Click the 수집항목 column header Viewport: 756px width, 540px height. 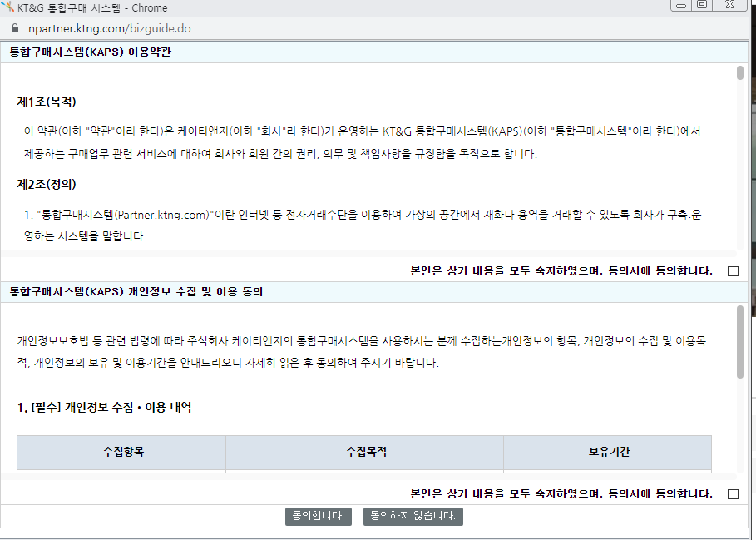click(x=121, y=452)
